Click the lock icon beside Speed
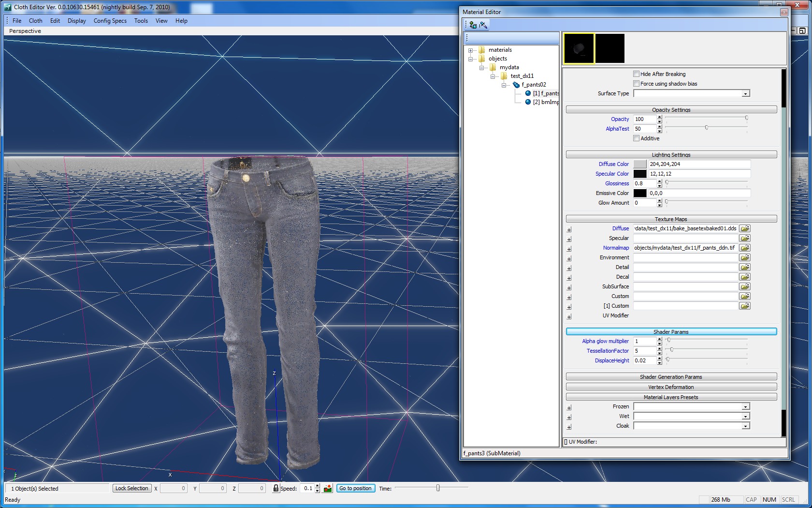Screen dimensions: 812x508 [x=275, y=489]
